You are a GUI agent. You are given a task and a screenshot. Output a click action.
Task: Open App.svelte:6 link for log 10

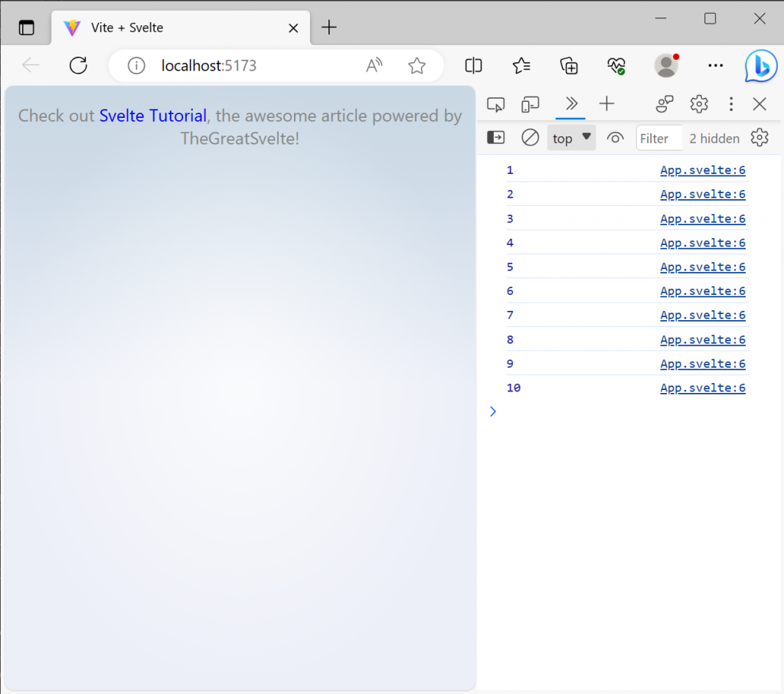703,388
